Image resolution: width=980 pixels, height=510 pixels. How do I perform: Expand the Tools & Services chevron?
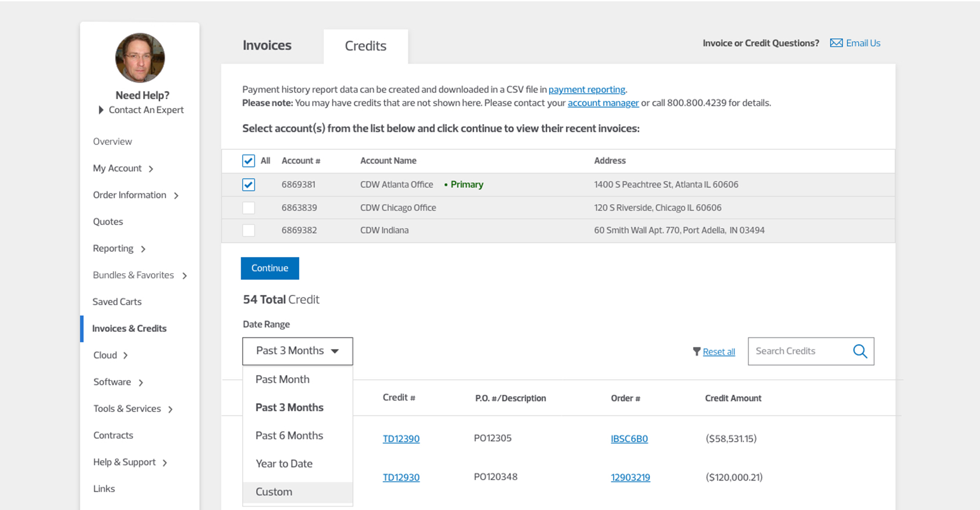(x=170, y=409)
